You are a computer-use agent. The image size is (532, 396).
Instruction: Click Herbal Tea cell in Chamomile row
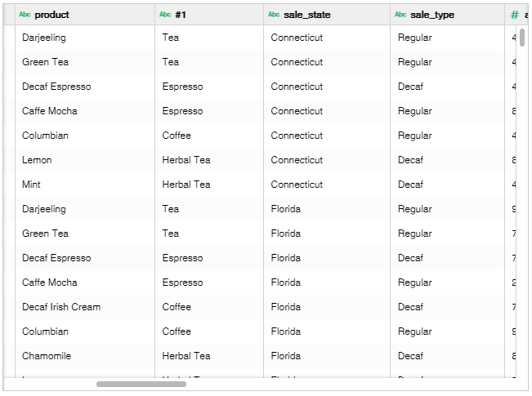[x=209, y=356]
